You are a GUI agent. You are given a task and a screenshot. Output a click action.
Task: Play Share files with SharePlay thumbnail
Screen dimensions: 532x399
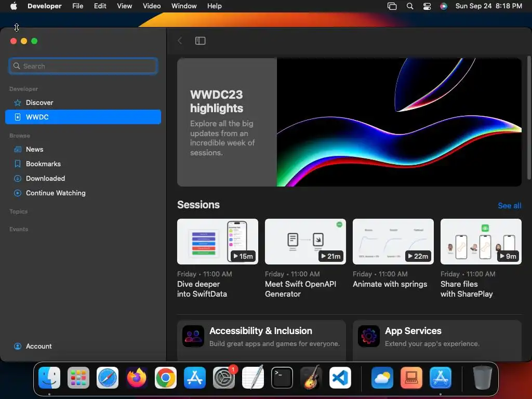coord(481,242)
